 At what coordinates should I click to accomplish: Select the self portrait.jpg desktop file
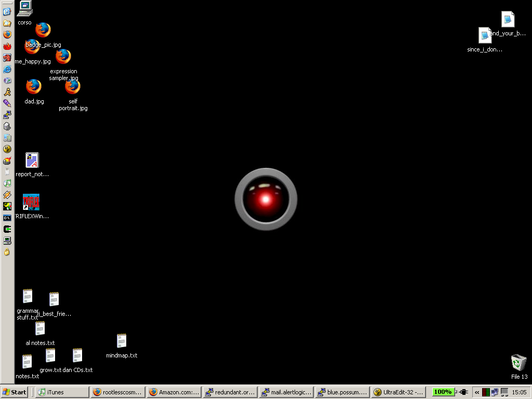click(x=73, y=87)
